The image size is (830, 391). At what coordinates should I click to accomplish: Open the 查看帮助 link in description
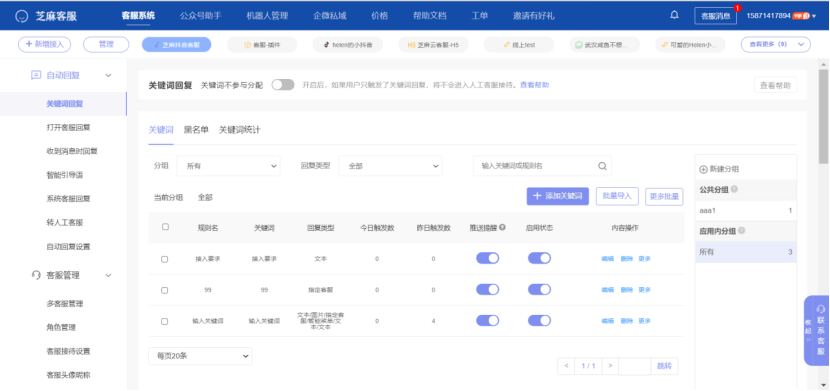[534, 85]
